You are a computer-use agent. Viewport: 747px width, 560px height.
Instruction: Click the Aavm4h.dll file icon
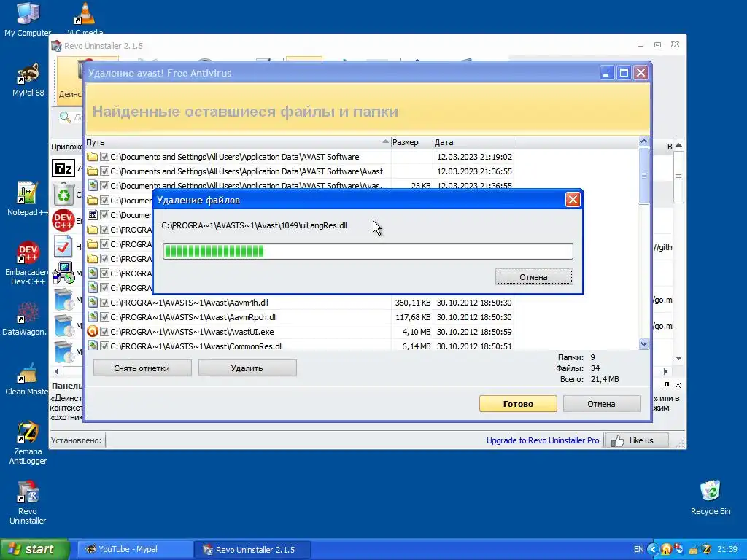click(x=93, y=303)
